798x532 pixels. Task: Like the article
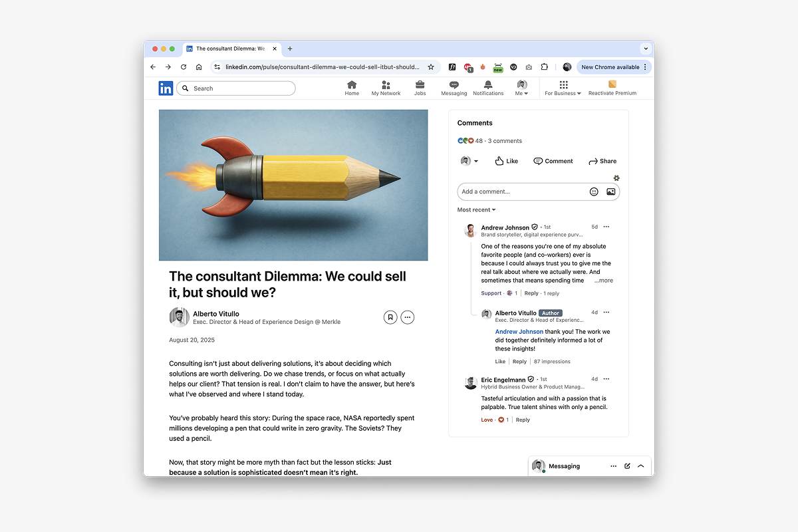point(506,161)
